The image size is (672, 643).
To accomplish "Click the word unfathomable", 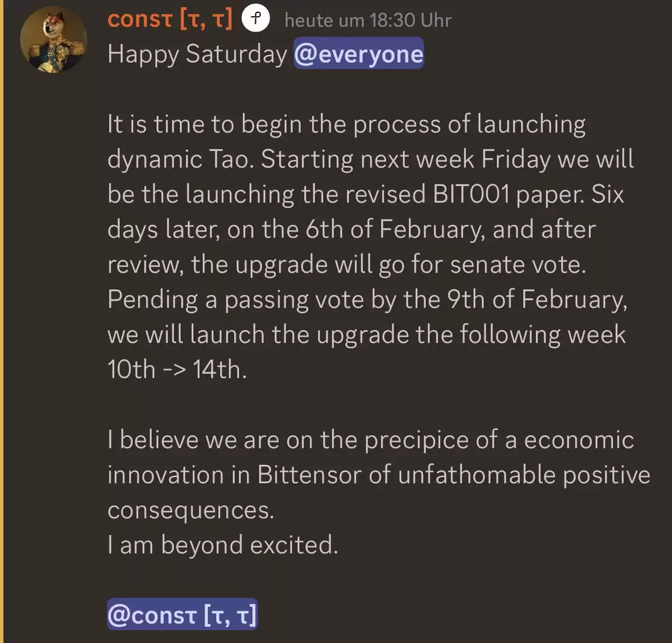I will (477, 475).
